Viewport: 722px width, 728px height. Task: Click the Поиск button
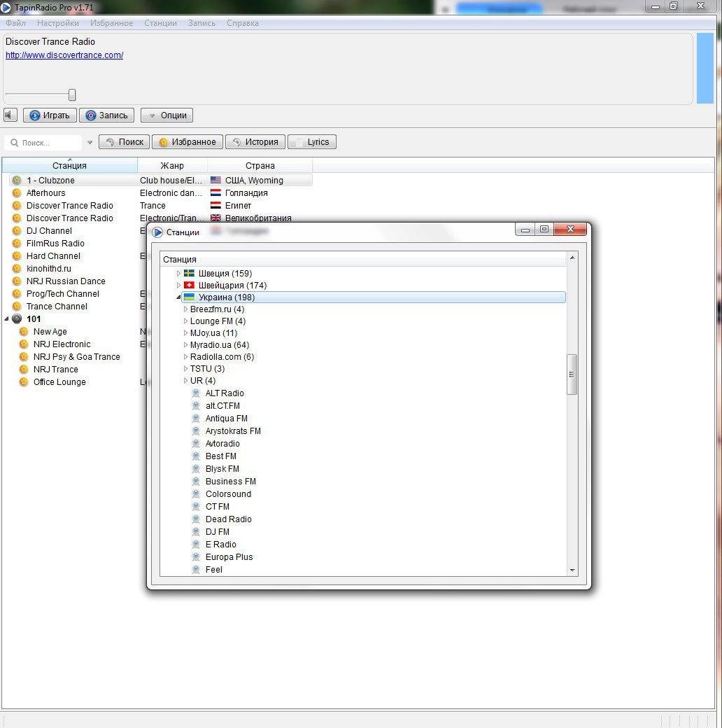click(x=125, y=141)
